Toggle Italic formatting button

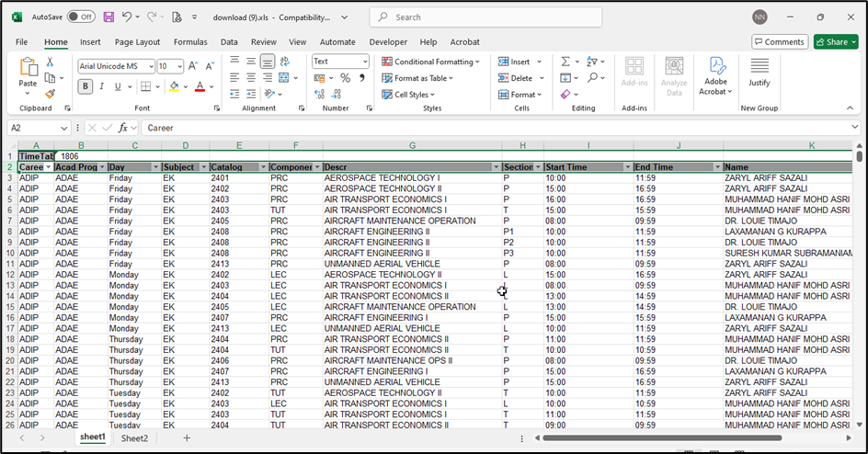point(101,86)
